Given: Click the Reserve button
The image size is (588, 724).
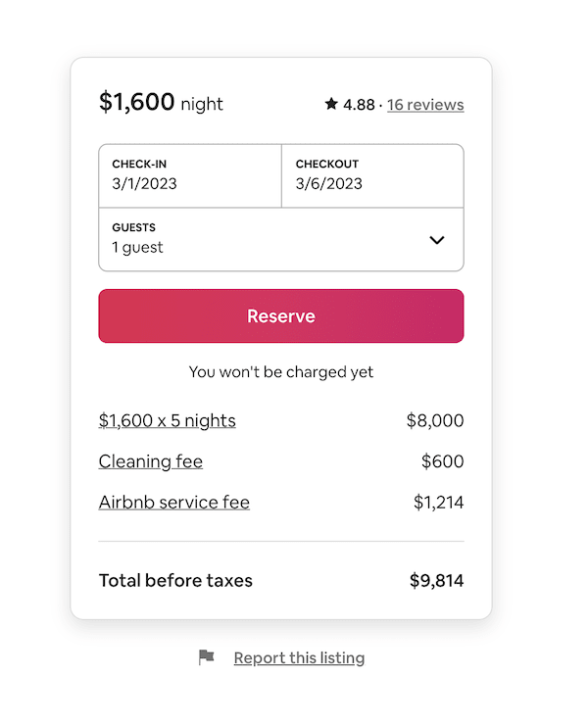Looking at the screenshot, I should click(281, 316).
